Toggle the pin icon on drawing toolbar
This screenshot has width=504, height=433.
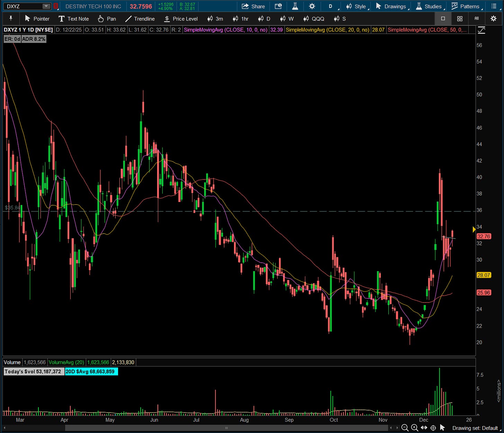pos(11,19)
